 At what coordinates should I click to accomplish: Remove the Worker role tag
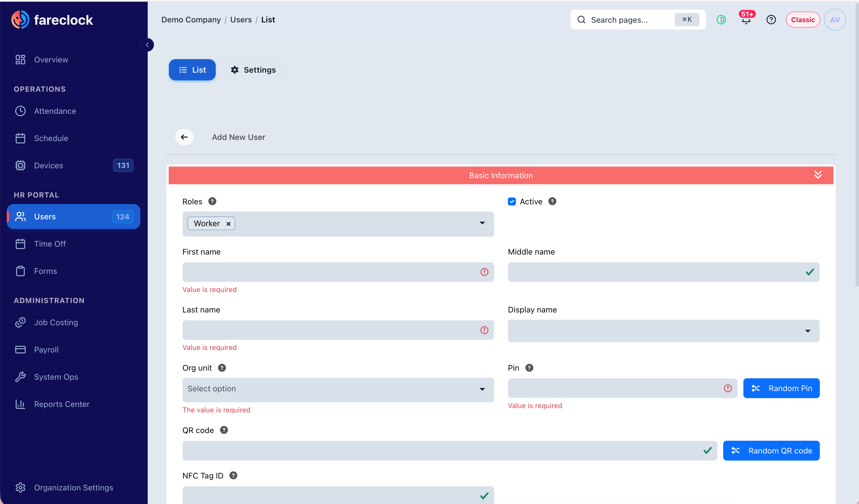pyautogui.click(x=228, y=224)
